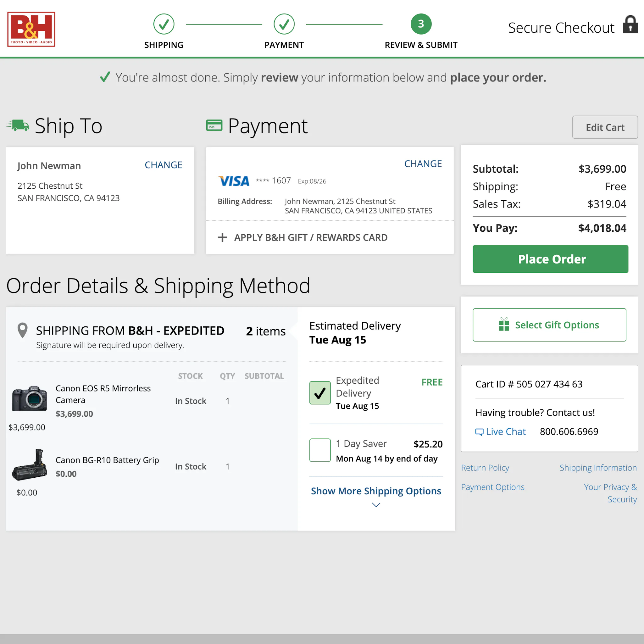
Task: Select the REVIEW & SUBMIT step label
Action: click(421, 45)
